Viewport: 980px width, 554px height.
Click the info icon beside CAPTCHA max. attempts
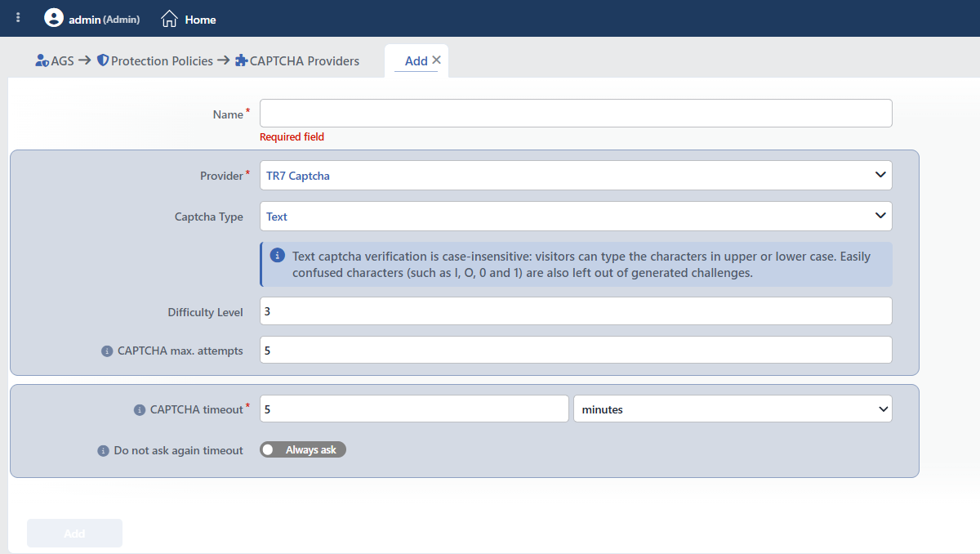106,351
